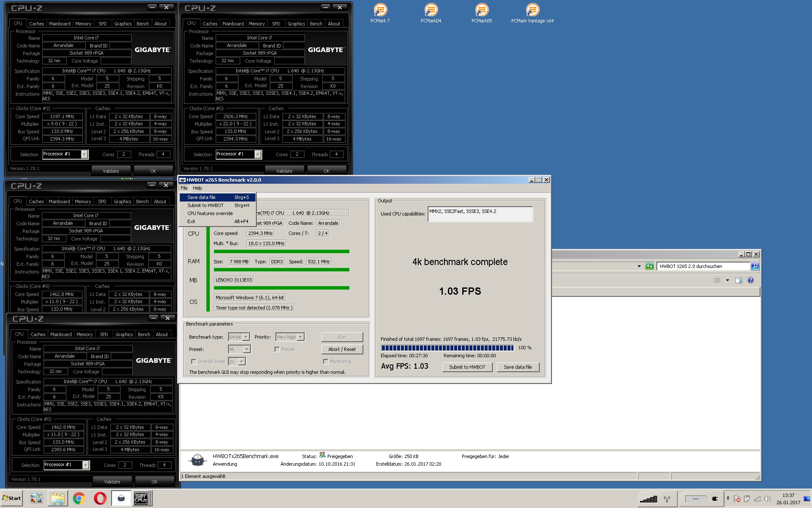Open the Overkill 2x multiplier dropdown
This screenshot has height=508, width=812.
pos(237,362)
